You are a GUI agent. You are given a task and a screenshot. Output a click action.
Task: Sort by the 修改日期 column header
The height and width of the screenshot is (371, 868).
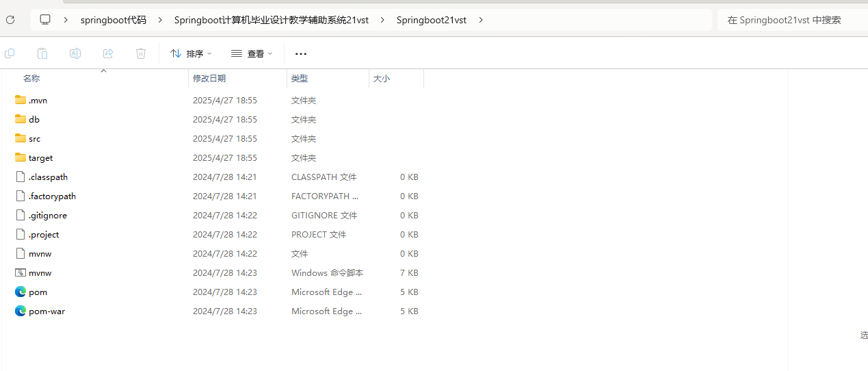209,79
